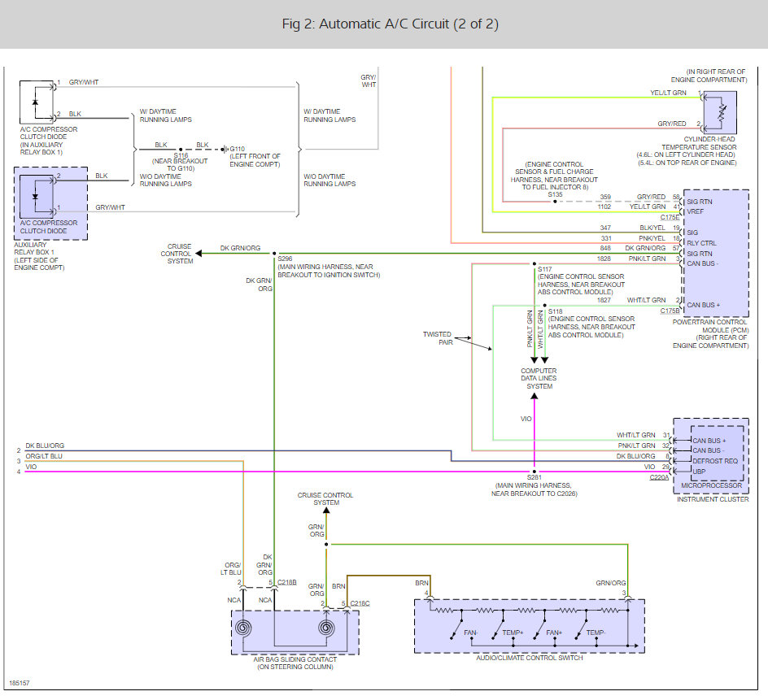Click the 'YEL/LT GRN' label at sensor pin 1

point(668,93)
